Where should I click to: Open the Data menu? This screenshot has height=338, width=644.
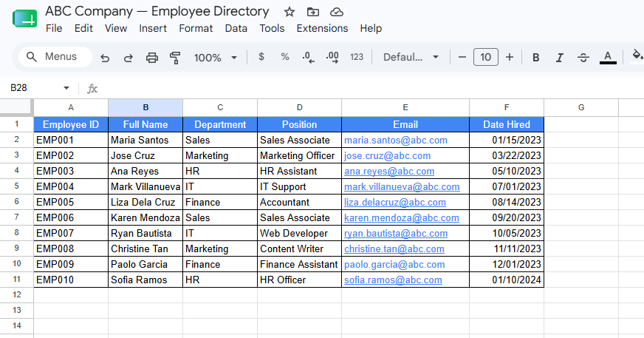coord(236,28)
